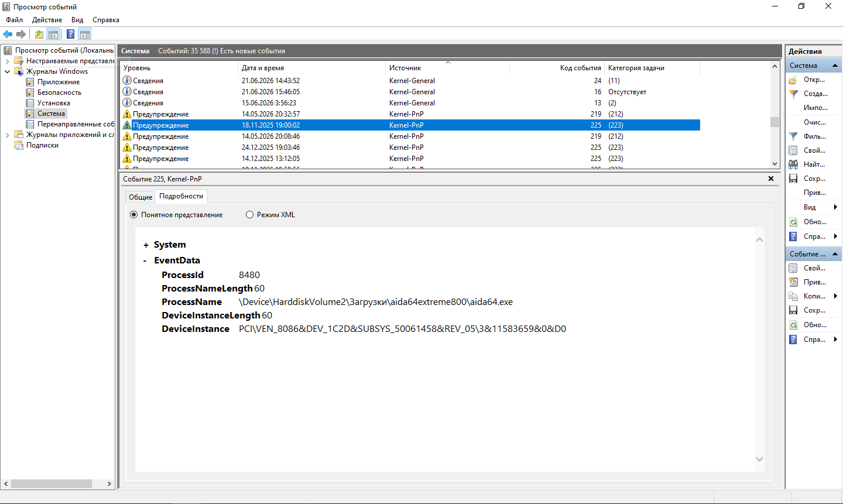843x504 pixels.
Task: Select the Сведения event dated 21.06.2026 14:43:52
Action: (x=410, y=81)
